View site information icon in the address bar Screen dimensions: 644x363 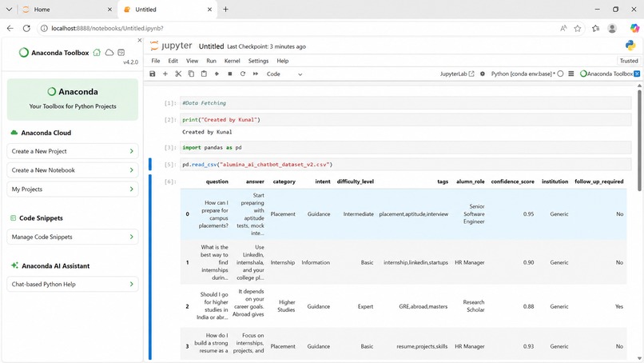[x=44, y=28]
